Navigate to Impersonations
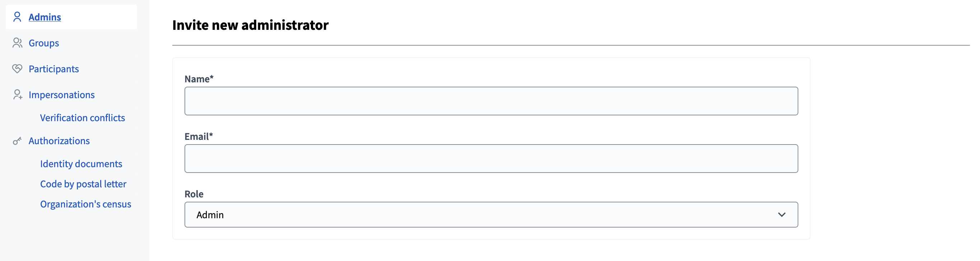Image resolution: width=980 pixels, height=261 pixels. pos(62,95)
